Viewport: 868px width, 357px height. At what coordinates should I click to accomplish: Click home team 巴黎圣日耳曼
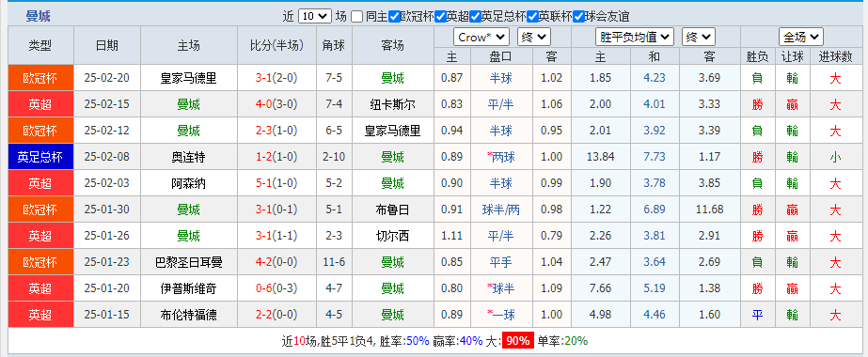tap(189, 262)
